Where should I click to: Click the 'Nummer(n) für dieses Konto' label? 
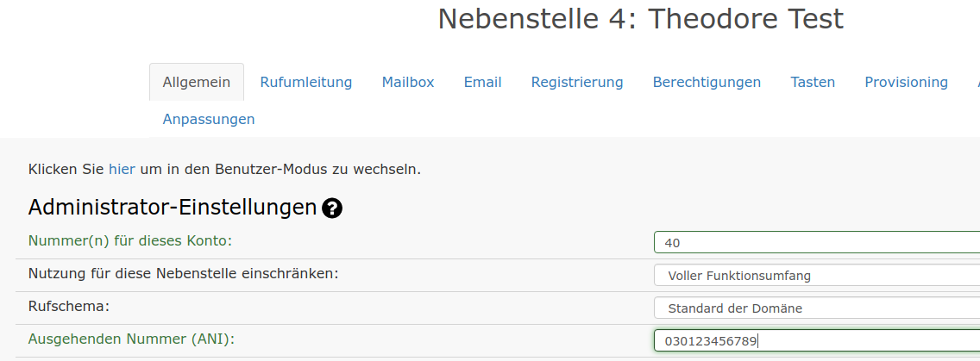130,241
